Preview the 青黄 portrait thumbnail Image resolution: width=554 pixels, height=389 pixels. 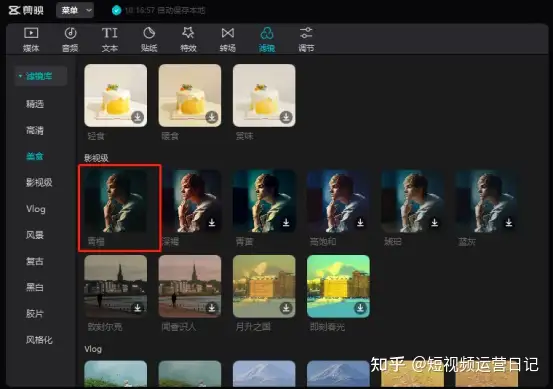click(264, 201)
